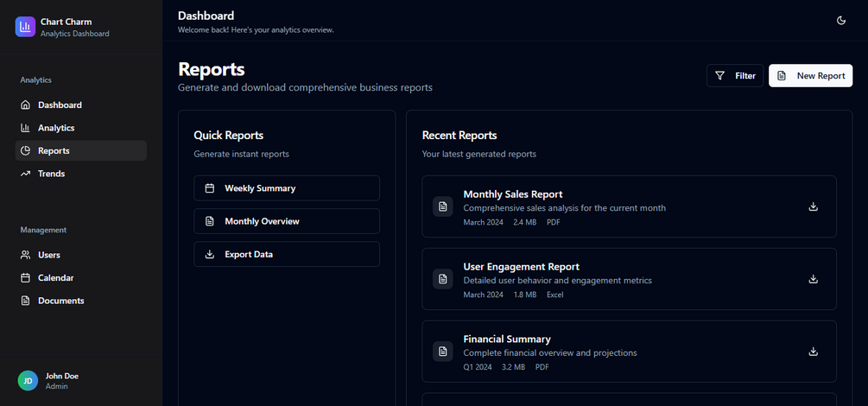Click the JD user avatar
Viewport: 868px width, 406px height.
point(28,381)
